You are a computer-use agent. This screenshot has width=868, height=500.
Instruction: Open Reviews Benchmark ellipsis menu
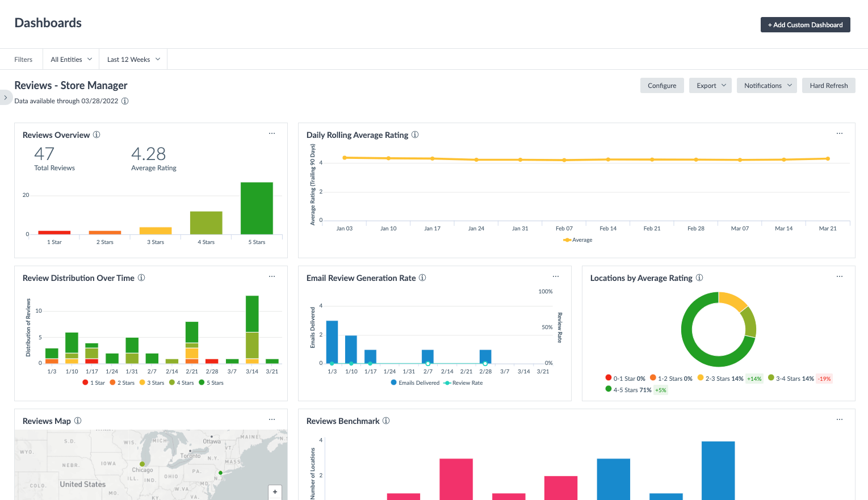pos(840,419)
